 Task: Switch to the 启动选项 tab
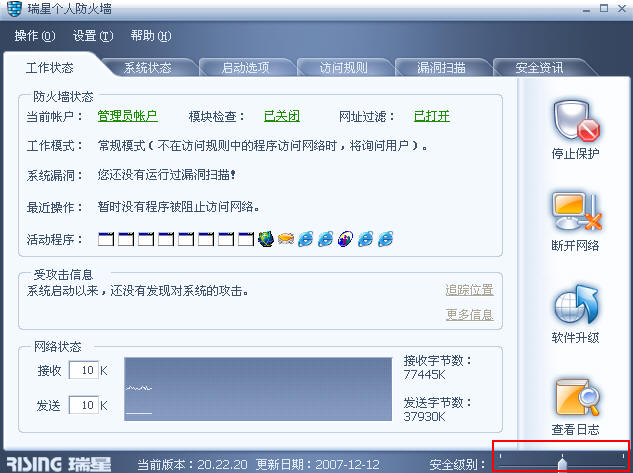coord(245,67)
